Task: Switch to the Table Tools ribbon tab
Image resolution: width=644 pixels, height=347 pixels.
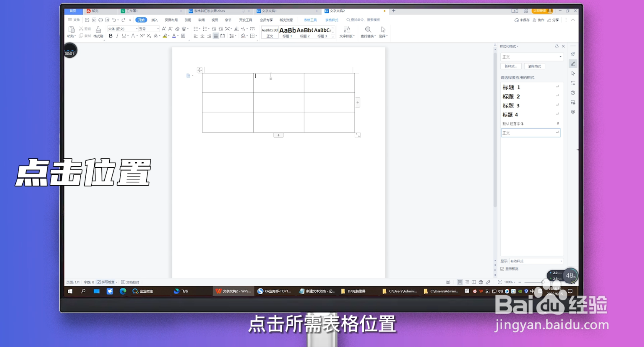Action: [310, 20]
